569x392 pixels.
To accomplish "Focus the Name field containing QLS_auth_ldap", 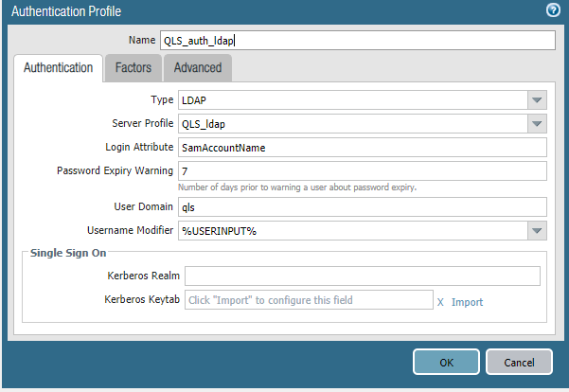I will 356,40.
